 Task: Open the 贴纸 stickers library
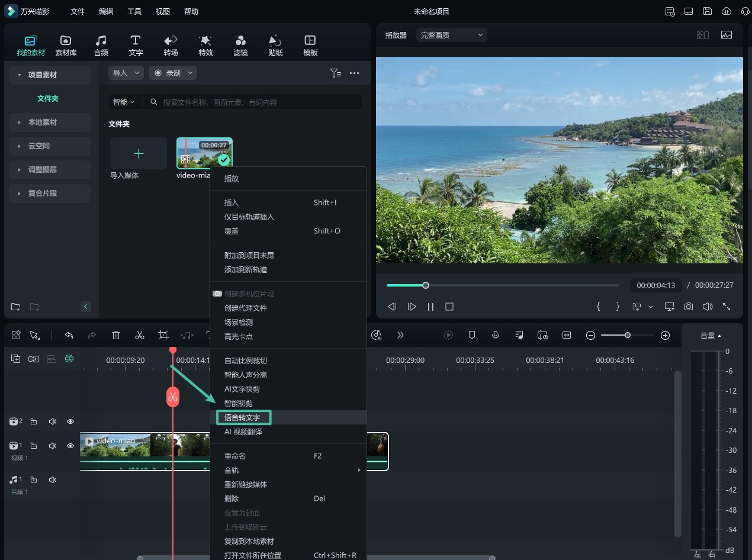(275, 46)
